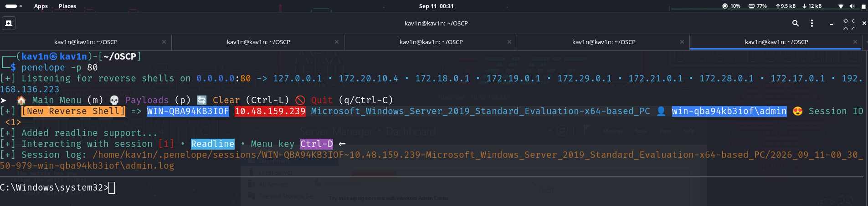Click the blue Readline highlight
Image resolution: width=868 pixels, height=206 pixels.
212,144
